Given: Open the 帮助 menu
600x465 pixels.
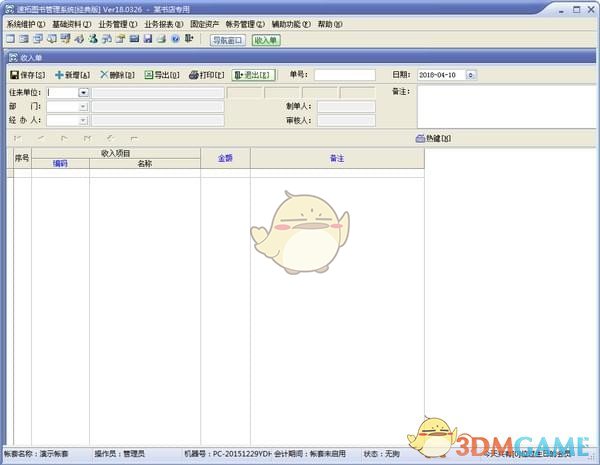Looking at the screenshot, I should [x=330, y=24].
